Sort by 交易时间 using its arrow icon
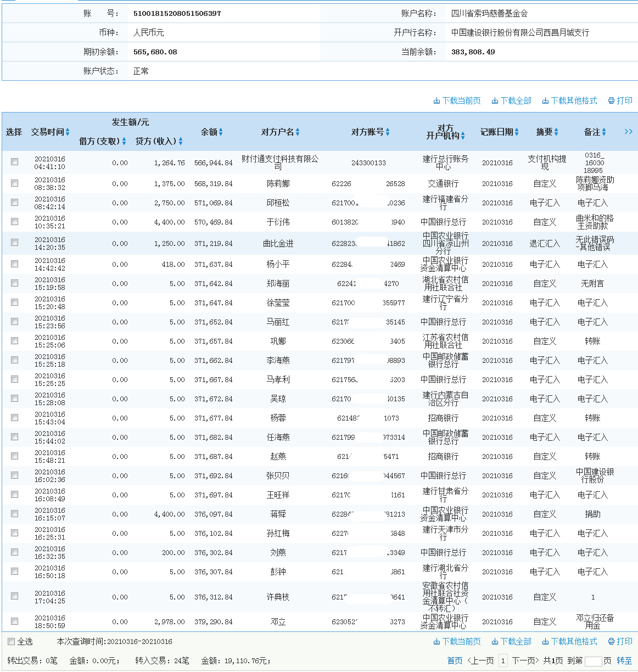This screenshot has width=638, height=672. (68, 132)
